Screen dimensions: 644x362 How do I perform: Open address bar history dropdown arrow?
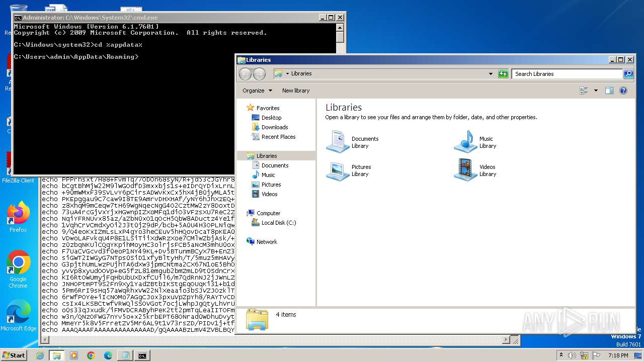click(491, 74)
